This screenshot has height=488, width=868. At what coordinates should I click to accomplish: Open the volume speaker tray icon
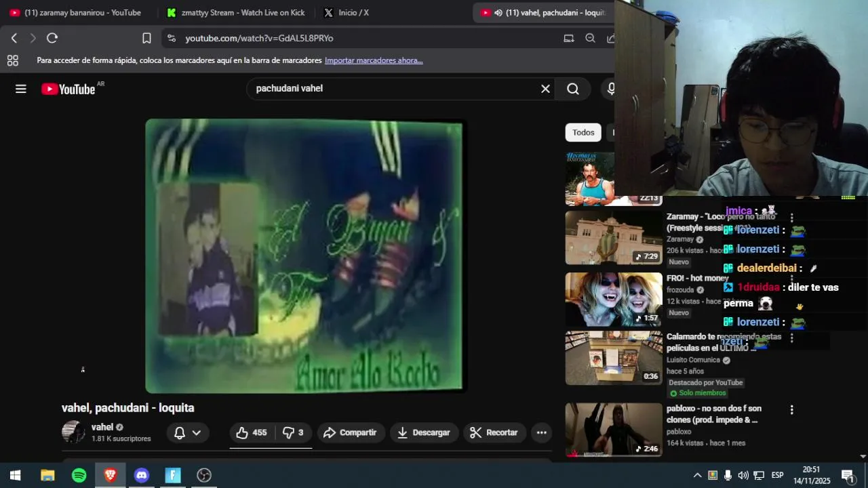(743, 475)
